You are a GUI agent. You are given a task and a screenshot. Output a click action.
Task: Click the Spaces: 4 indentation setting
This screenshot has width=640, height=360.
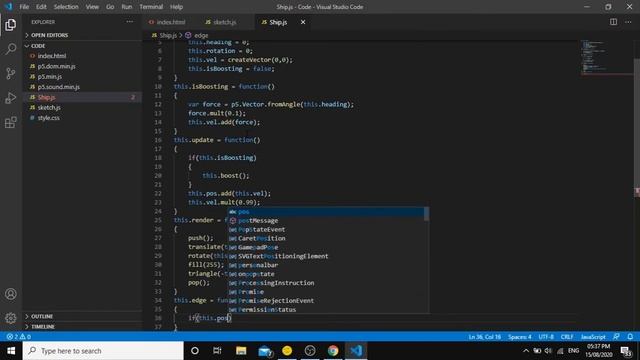[520, 337]
